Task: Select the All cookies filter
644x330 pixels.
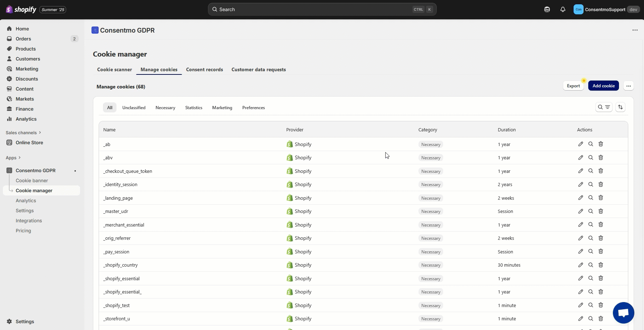Action: (x=110, y=107)
